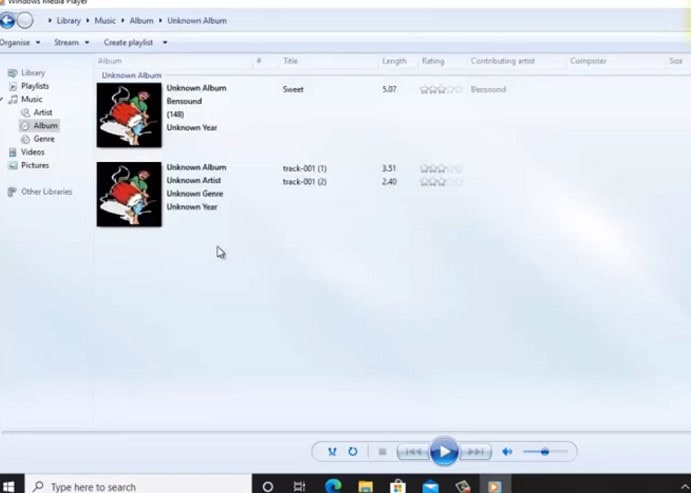Open the Organise dropdown menu
The image size is (691, 493).
[20, 42]
